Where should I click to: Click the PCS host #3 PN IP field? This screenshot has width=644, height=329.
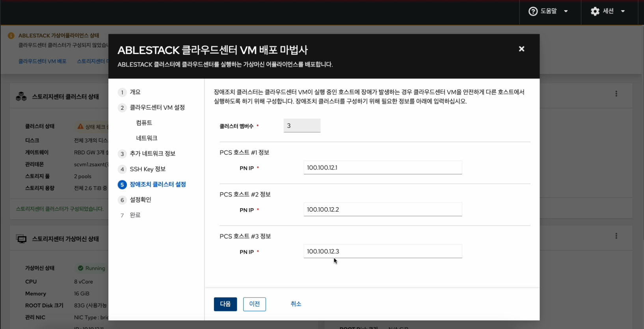383,251
